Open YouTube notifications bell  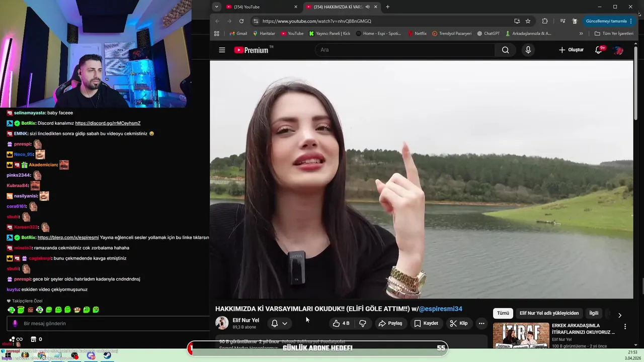coord(598,50)
